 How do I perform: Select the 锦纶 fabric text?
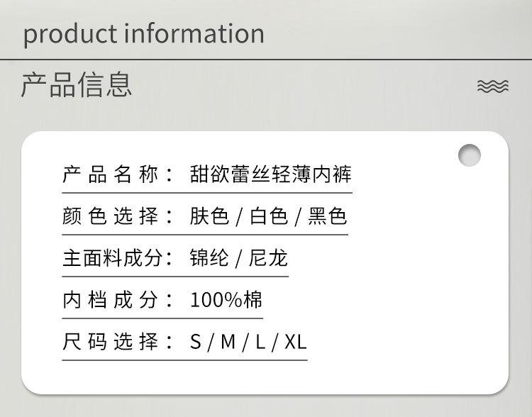209,258
